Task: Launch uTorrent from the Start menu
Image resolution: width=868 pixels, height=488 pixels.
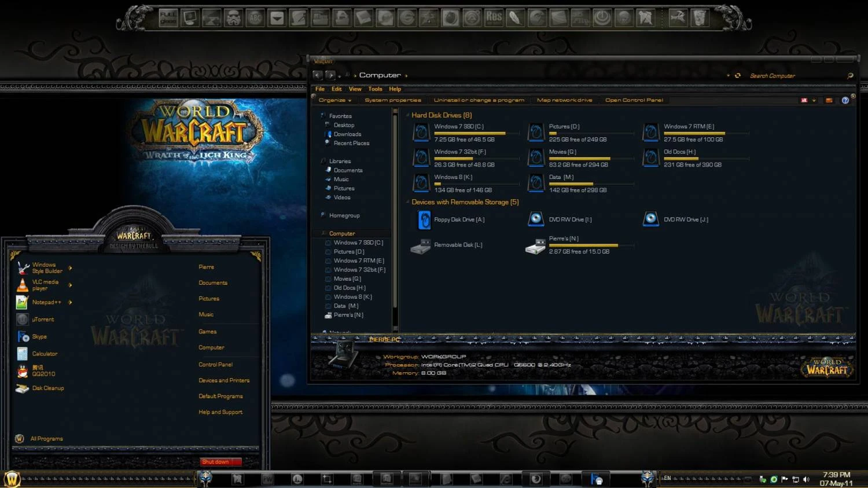Action: (43, 319)
